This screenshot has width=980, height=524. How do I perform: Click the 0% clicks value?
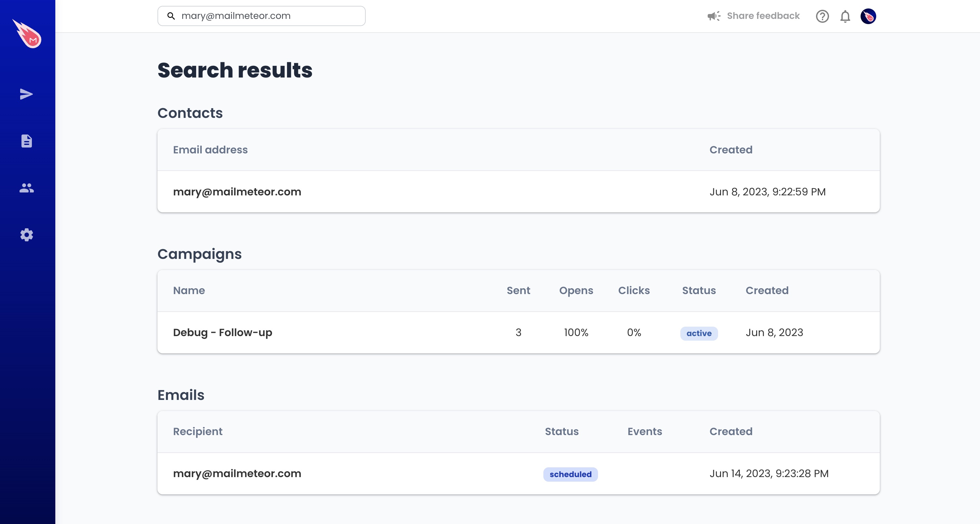point(634,333)
